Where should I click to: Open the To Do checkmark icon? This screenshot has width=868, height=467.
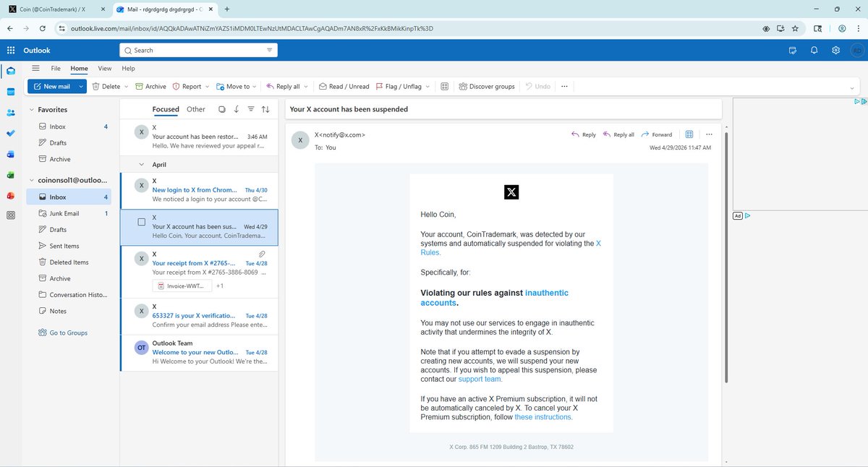coord(11,134)
